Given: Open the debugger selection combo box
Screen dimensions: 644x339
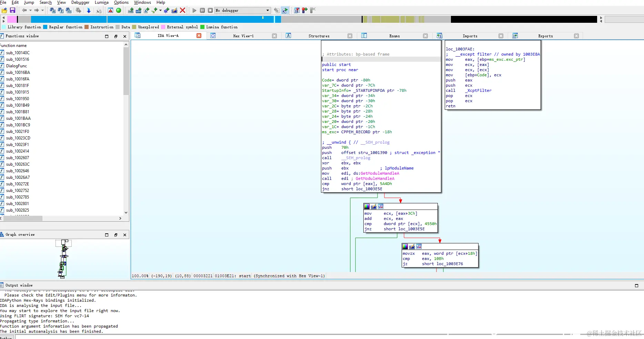Looking at the screenshot, I should point(243,10).
